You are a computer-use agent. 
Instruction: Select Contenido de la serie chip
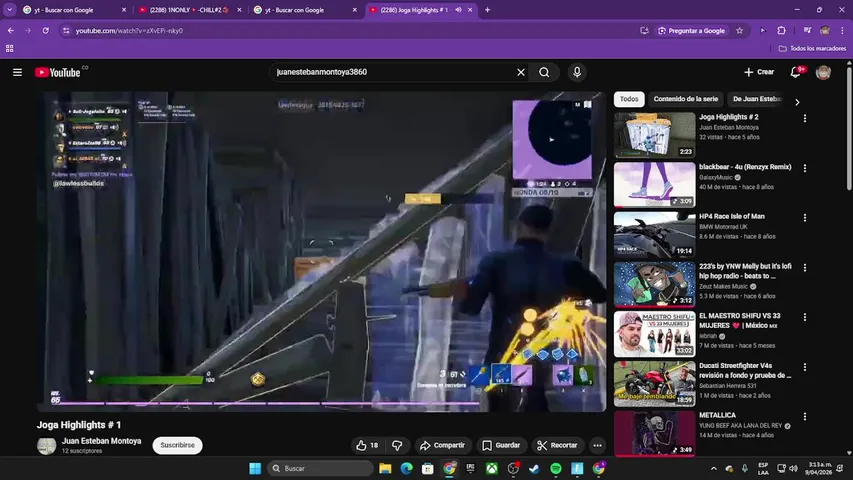[685, 99]
